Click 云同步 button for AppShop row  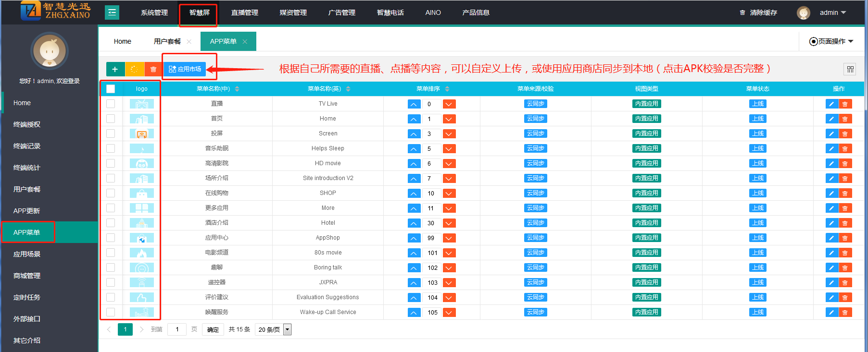coord(535,238)
